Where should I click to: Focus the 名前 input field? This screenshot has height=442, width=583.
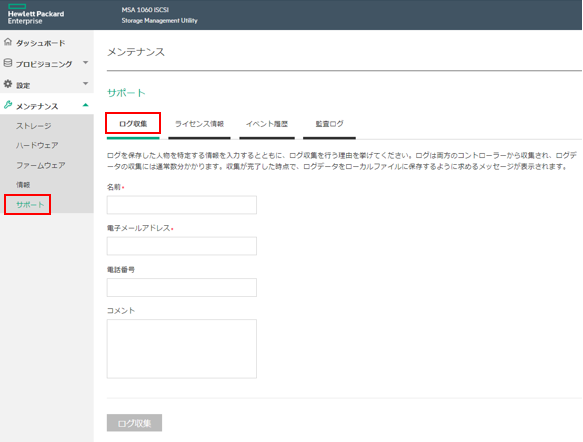pyautogui.click(x=181, y=205)
